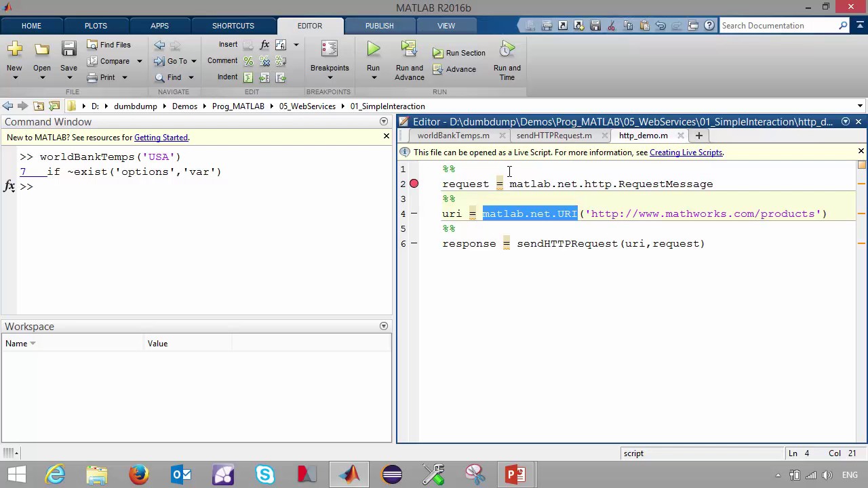
Task: Click the Open folder icon
Action: coord(42,49)
